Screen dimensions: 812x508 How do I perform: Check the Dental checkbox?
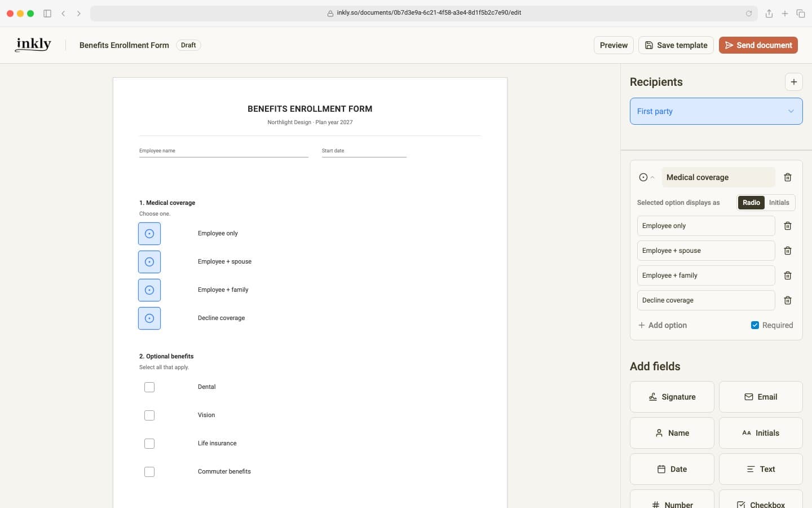[149, 387]
